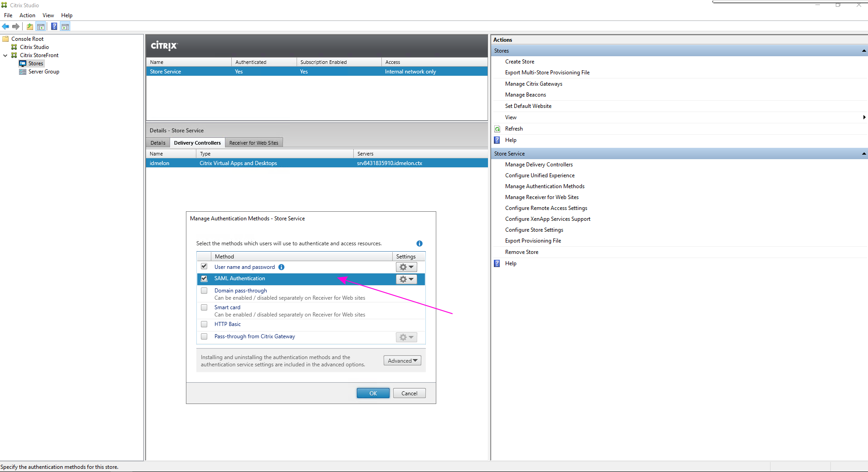The width and height of the screenshot is (868, 472).
Task: Click Cancel in authentication methods dialog
Action: click(x=409, y=393)
